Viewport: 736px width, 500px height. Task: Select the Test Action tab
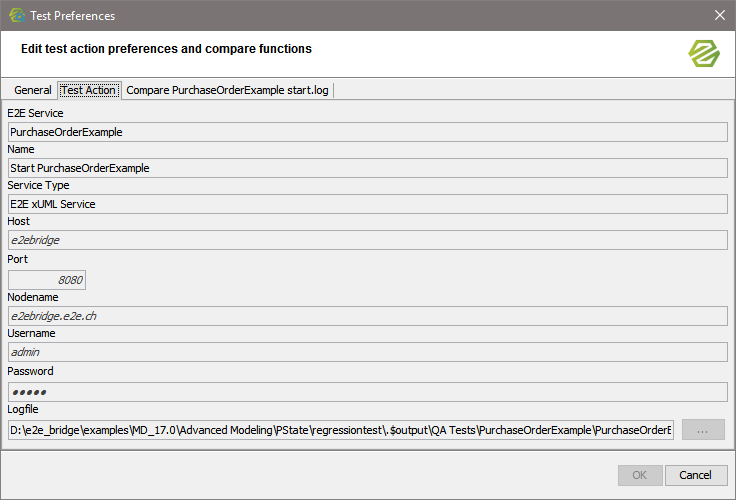(x=89, y=90)
